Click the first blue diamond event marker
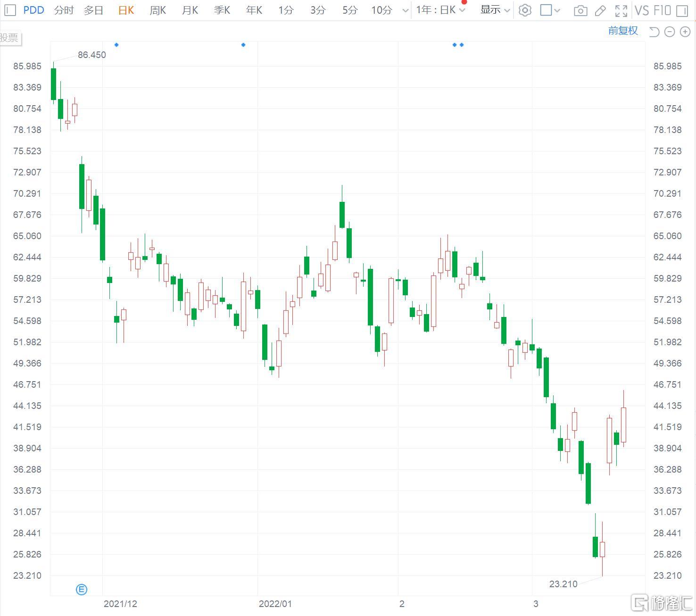 [x=116, y=45]
